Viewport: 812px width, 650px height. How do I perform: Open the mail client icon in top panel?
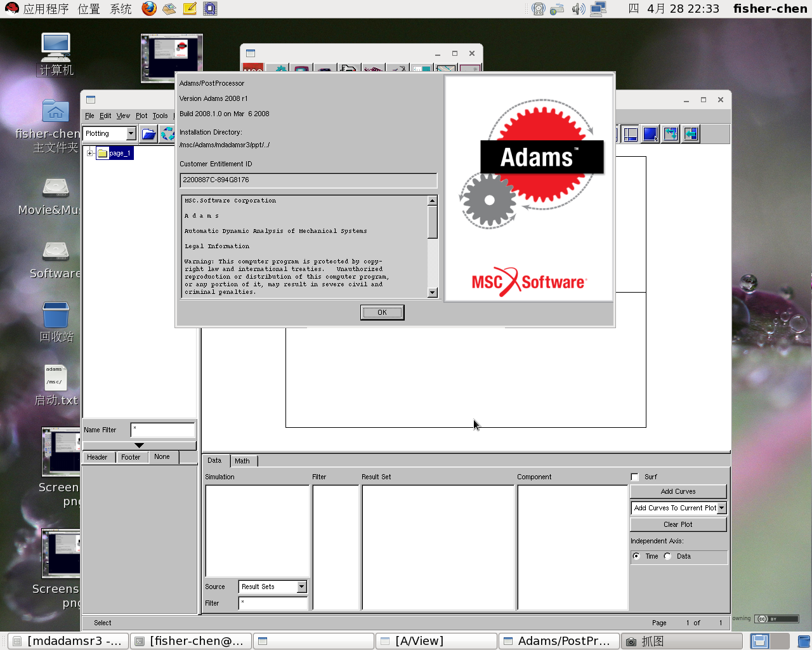(169, 8)
